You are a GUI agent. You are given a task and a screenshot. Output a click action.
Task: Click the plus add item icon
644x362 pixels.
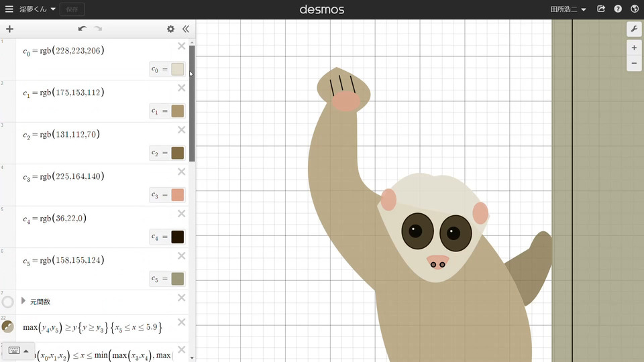[x=9, y=29]
